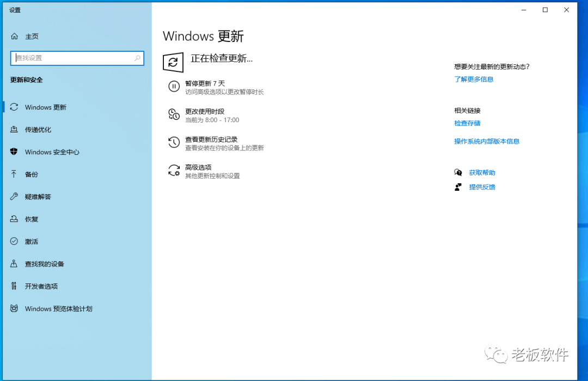Open 操作系统内部版本信息 link
This screenshot has height=381, width=588.
(x=487, y=141)
